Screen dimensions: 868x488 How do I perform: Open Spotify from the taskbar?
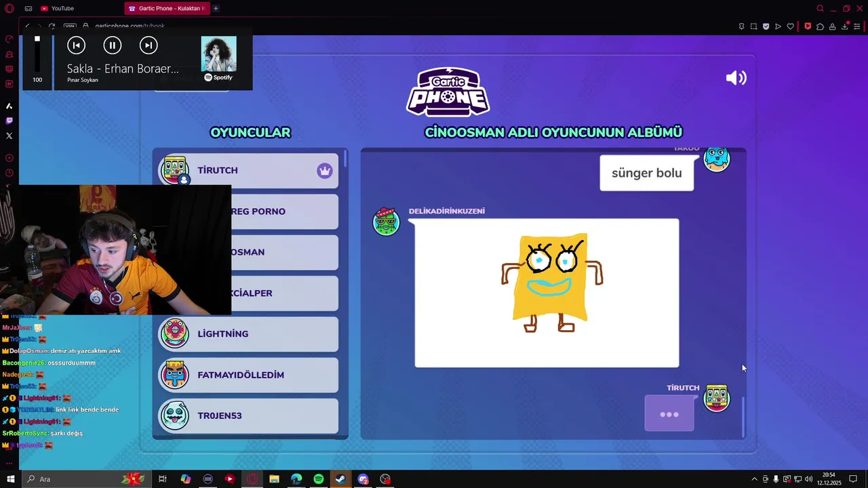click(x=319, y=479)
